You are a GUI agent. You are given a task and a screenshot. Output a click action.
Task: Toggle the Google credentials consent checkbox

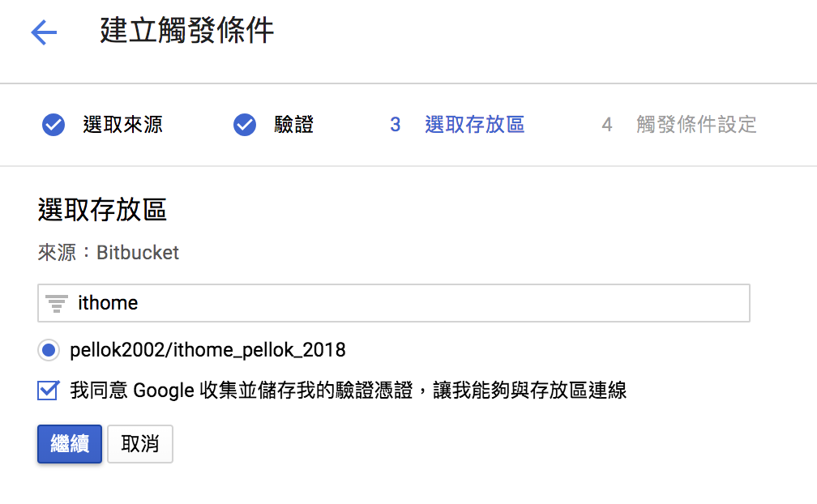[49, 391]
